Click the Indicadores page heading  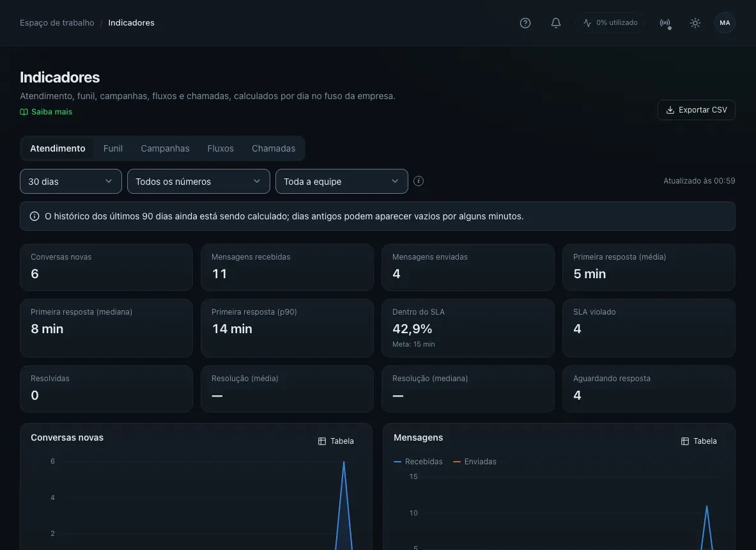click(60, 77)
